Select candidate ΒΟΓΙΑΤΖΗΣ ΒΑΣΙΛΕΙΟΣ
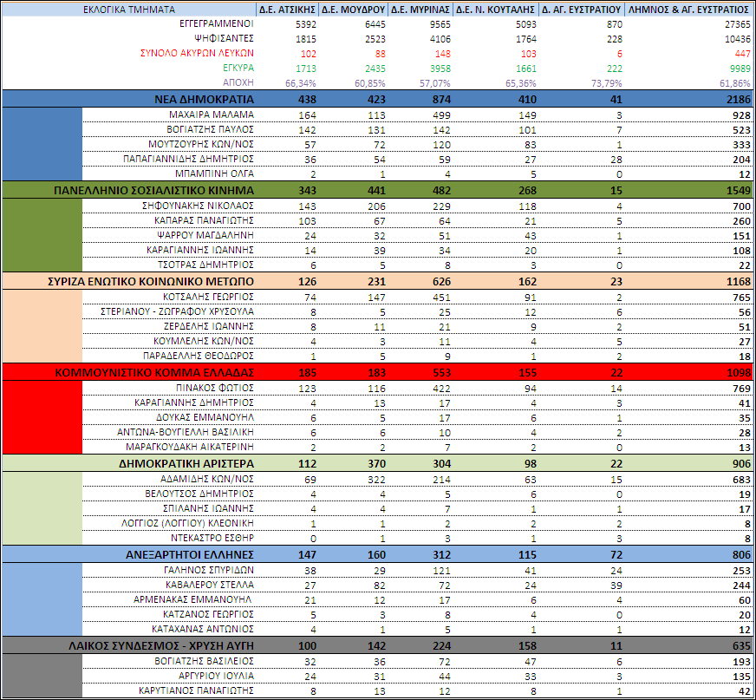756x700 pixels. coord(205,662)
